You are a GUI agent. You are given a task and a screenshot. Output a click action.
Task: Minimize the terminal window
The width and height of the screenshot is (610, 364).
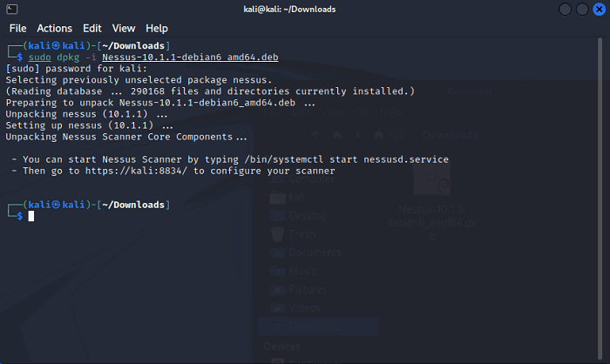[562, 10]
